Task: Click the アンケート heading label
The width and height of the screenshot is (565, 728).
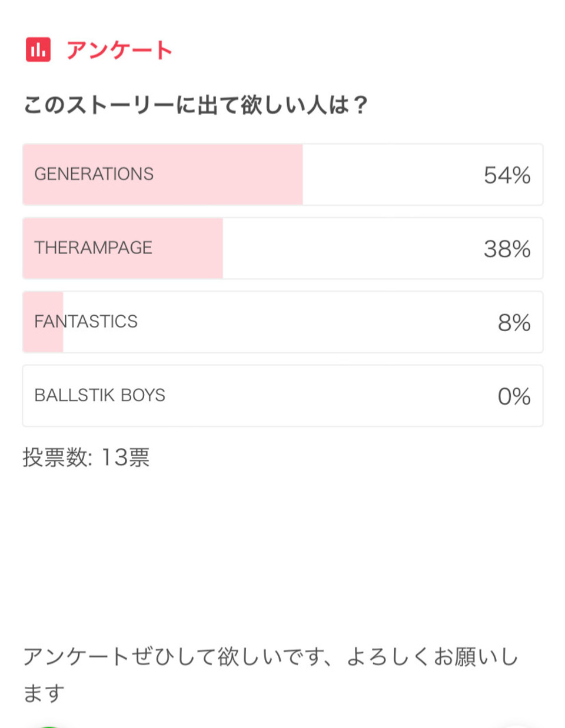Action: click(x=119, y=50)
